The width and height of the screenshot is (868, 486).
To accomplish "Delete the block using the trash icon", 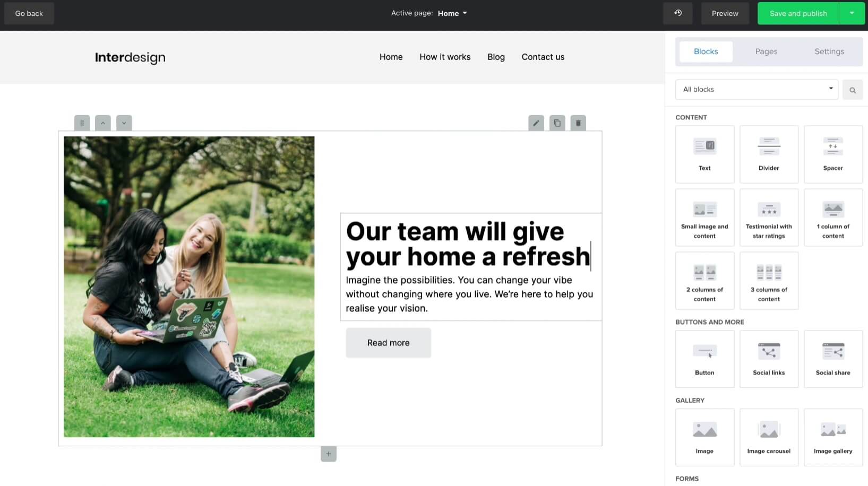I will click(x=578, y=123).
